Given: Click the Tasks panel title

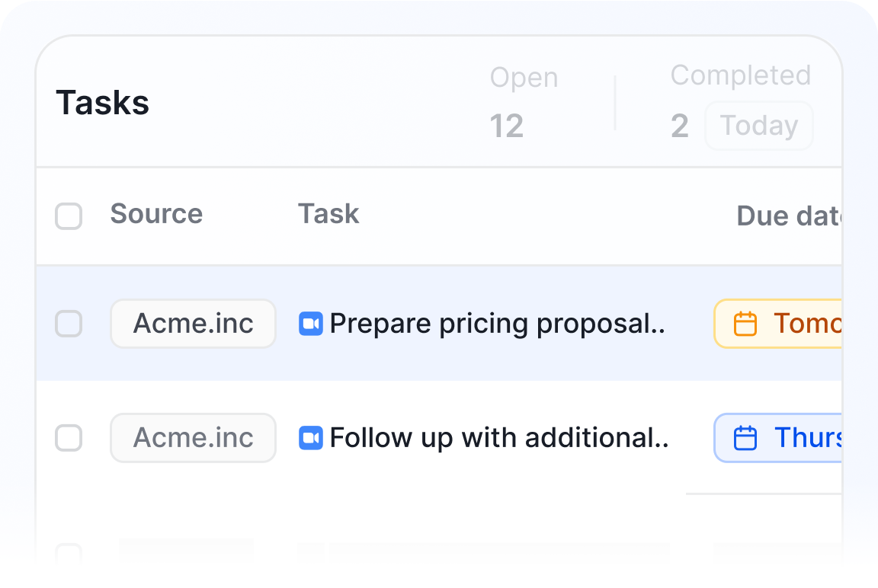Looking at the screenshot, I should point(103,103).
